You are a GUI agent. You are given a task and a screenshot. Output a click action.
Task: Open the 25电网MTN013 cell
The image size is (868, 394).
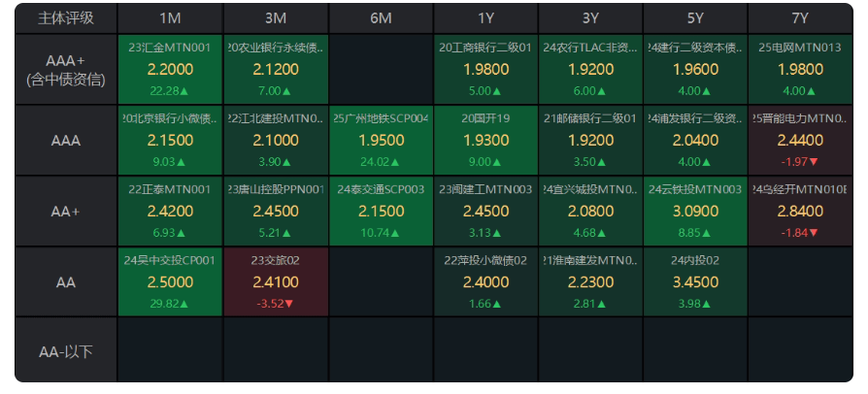click(800, 69)
